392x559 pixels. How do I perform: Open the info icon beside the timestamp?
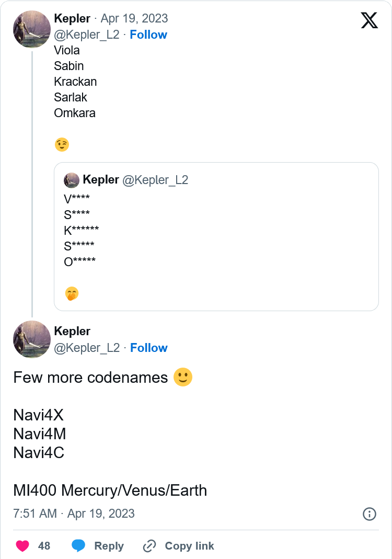369,514
